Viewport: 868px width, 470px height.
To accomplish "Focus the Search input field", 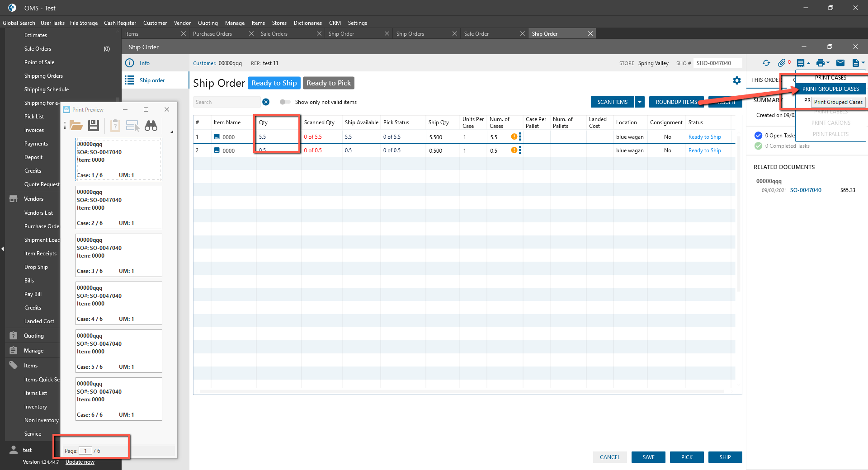I will 227,102.
